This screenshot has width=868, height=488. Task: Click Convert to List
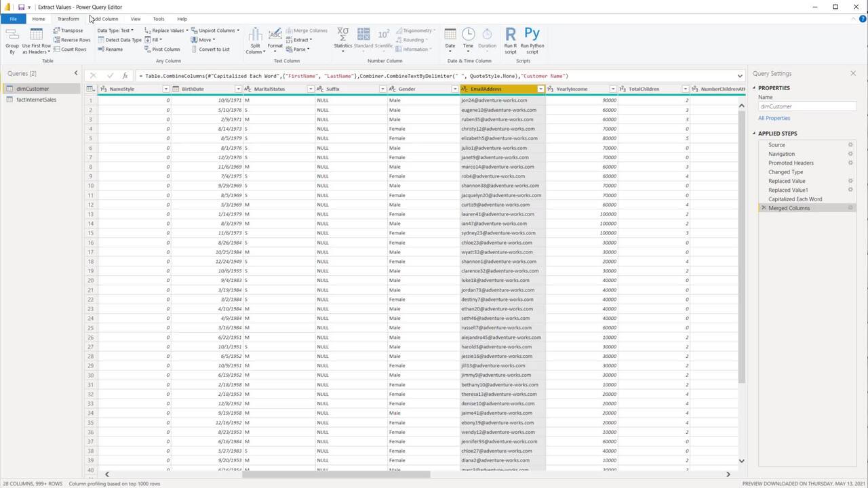pos(210,49)
